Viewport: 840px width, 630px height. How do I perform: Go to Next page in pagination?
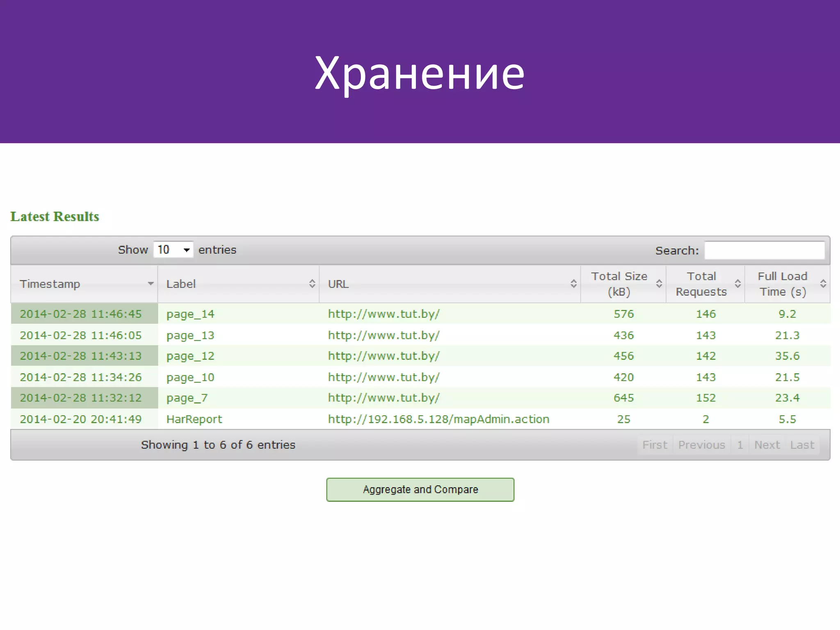tap(767, 445)
